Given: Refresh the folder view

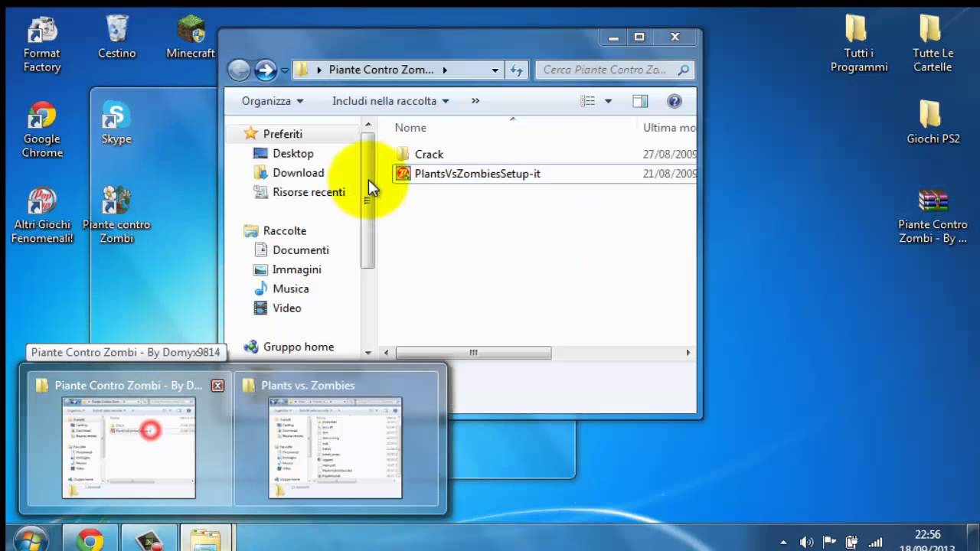Looking at the screenshot, I should click(517, 70).
